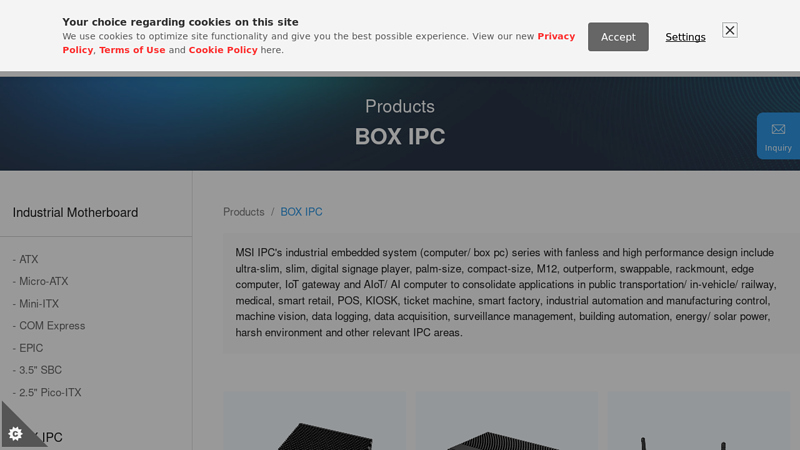800x450 pixels.
Task: Accept the cookie policy
Action: click(x=618, y=37)
